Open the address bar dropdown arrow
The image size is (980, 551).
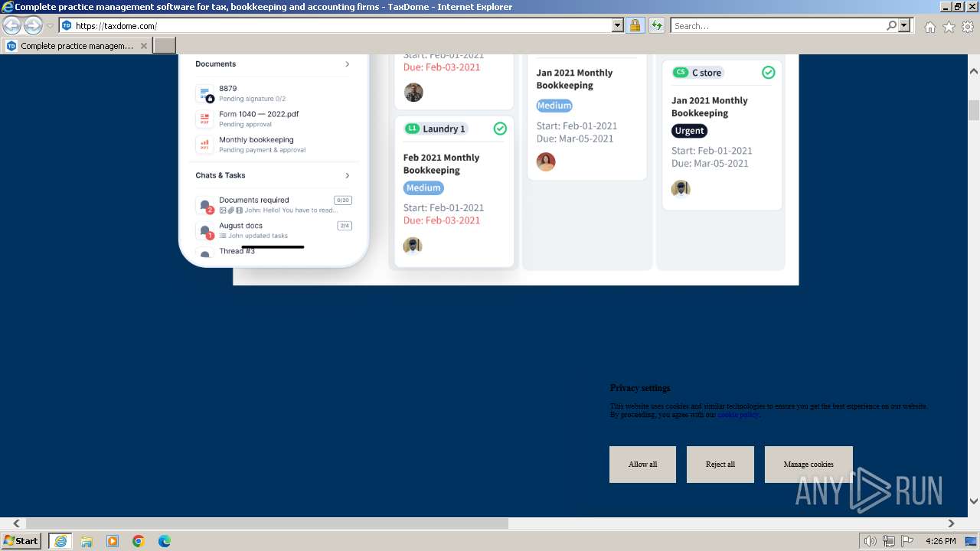(618, 26)
